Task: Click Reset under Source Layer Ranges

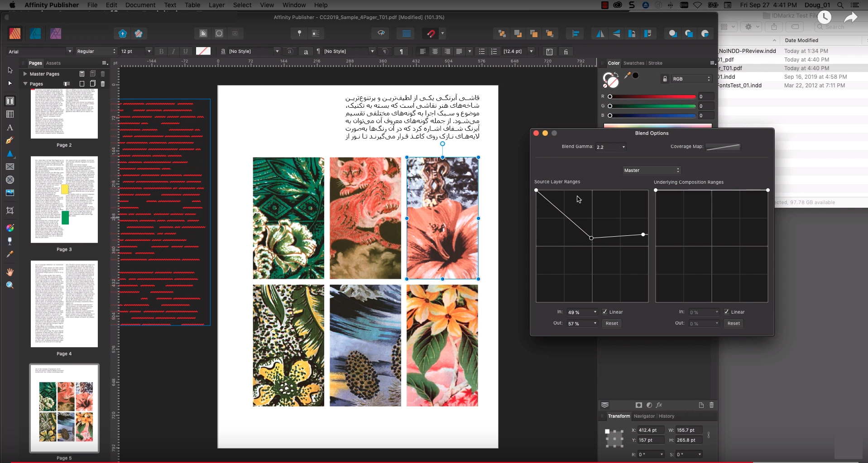Action: click(x=612, y=323)
